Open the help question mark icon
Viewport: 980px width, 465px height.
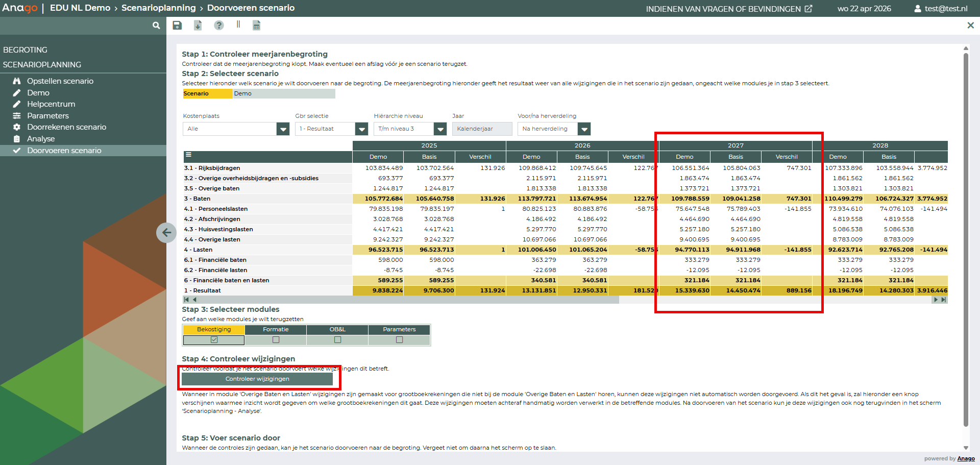tap(218, 26)
